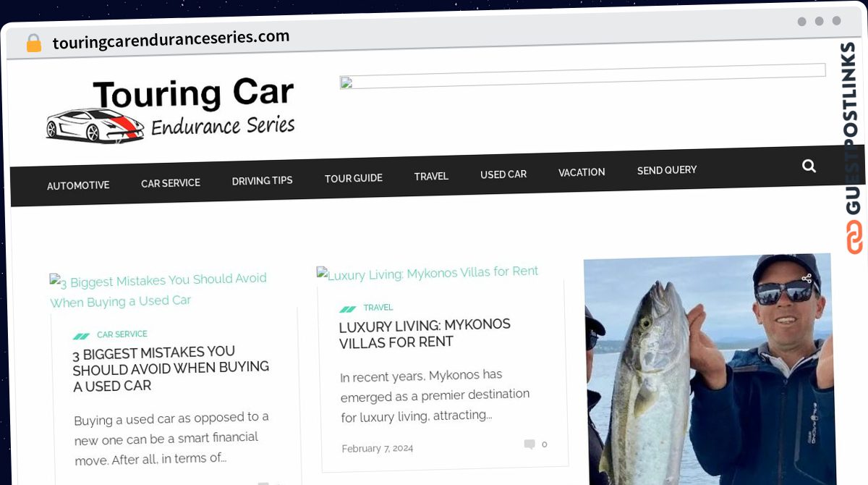Click Send Query in the navigation bar
The height and width of the screenshot is (485, 868).
[667, 170]
